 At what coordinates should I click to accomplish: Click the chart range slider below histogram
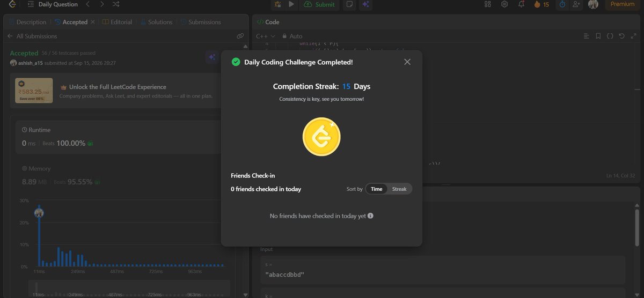pos(129,289)
